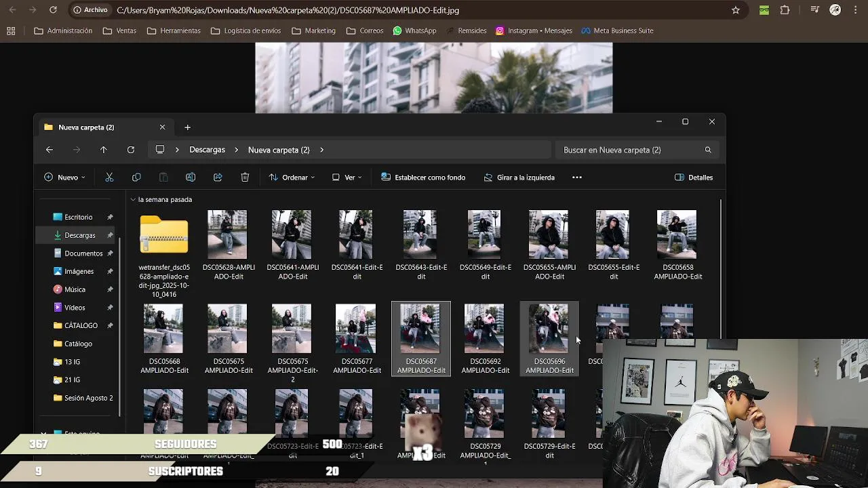Open Chrome's Extensions puzzle icon
Image resolution: width=868 pixels, height=488 pixels.
(785, 10)
